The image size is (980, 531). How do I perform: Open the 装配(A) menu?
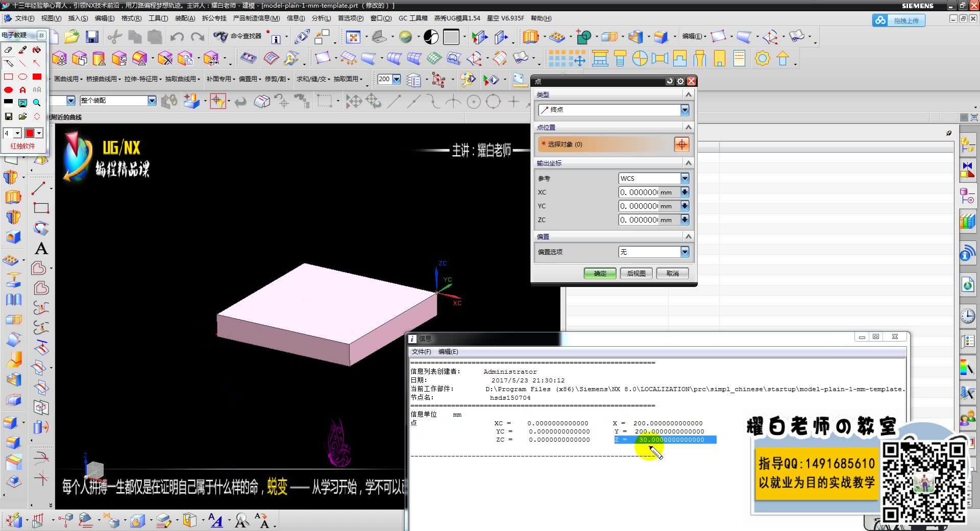[x=185, y=18]
